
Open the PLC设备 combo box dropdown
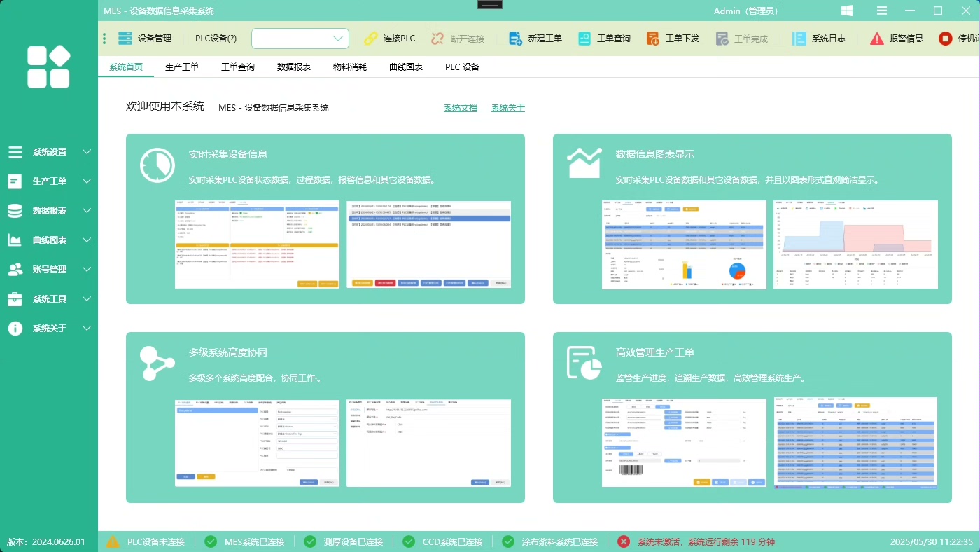(337, 39)
